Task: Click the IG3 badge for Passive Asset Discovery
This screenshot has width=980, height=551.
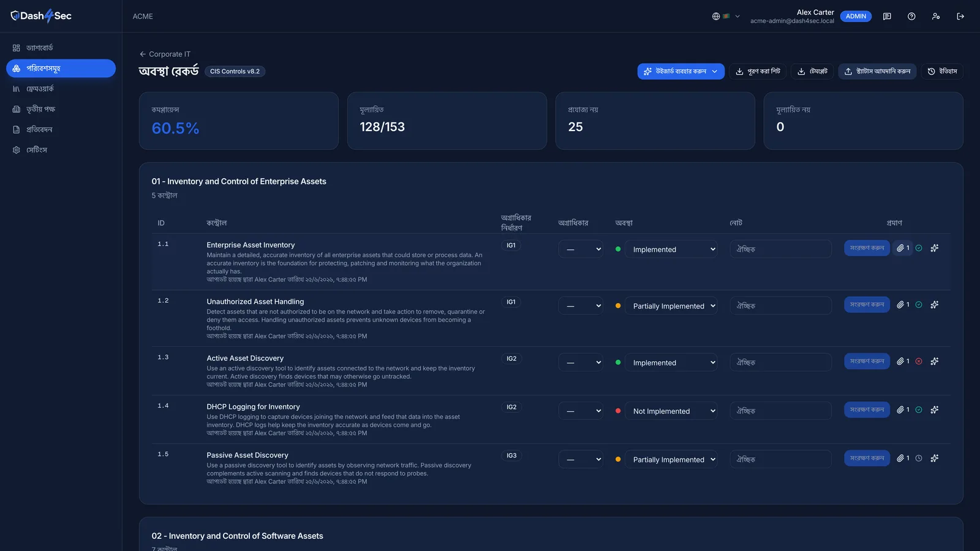Action: coord(511,455)
